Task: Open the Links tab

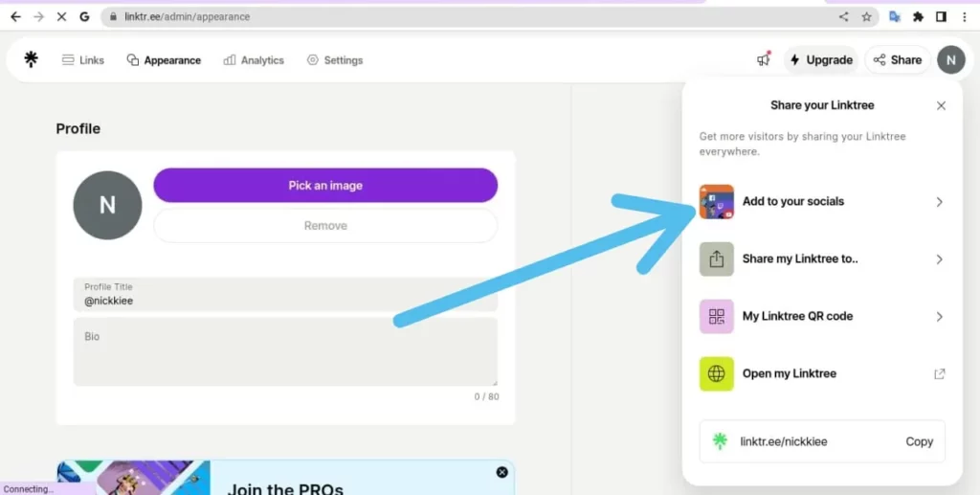Action: pos(82,60)
